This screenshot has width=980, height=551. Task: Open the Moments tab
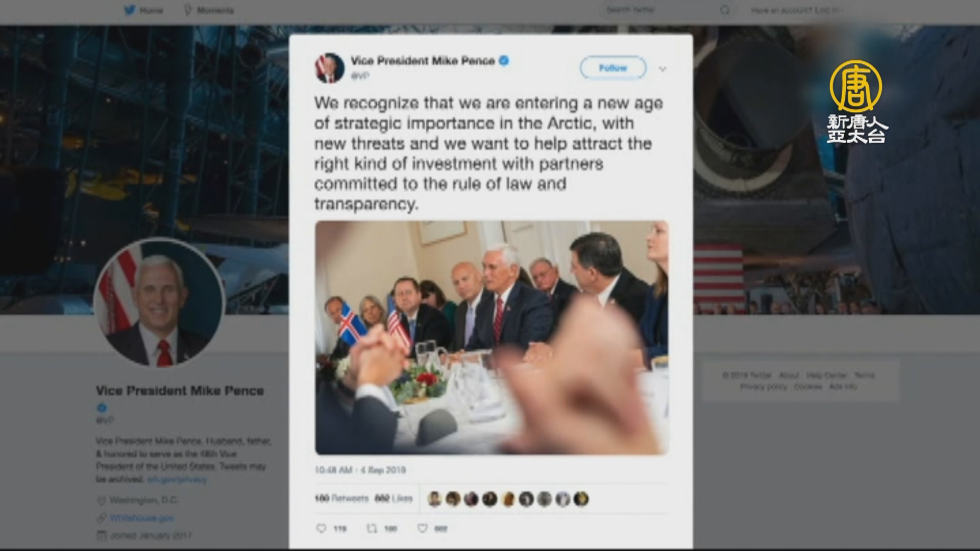[209, 10]
